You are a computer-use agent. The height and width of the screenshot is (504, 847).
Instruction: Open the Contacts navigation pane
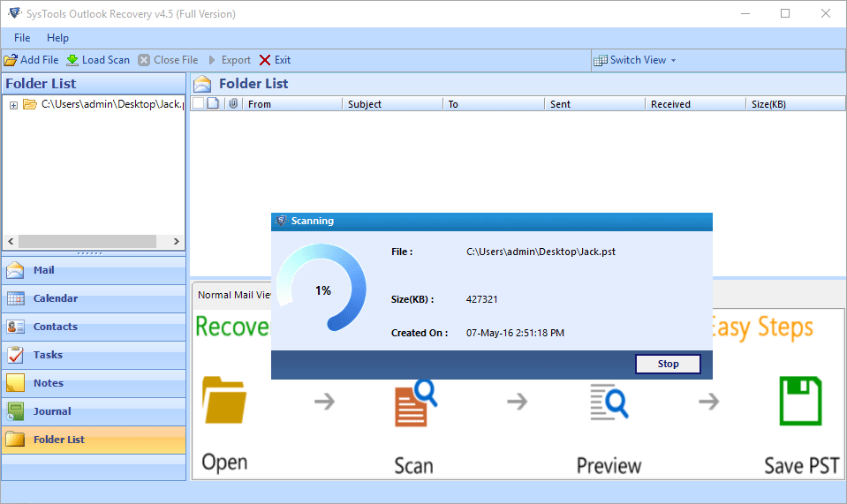(94, 327)
